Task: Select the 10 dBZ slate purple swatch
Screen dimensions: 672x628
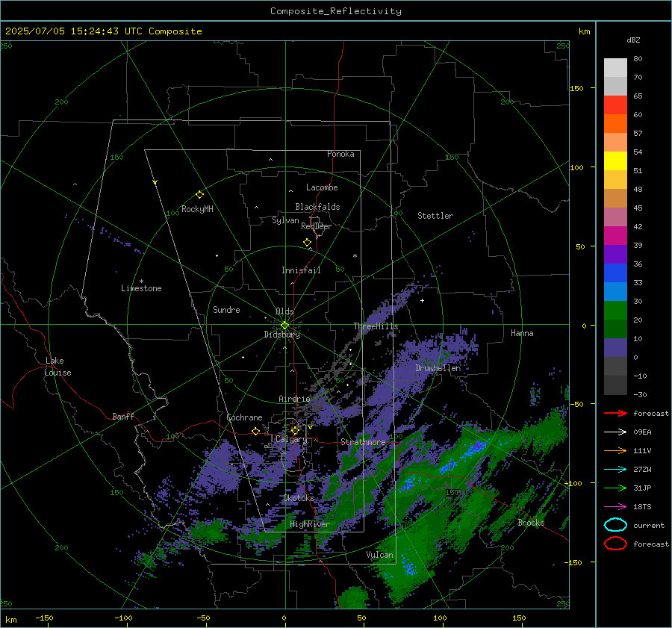Action: [x=615, y=348]
